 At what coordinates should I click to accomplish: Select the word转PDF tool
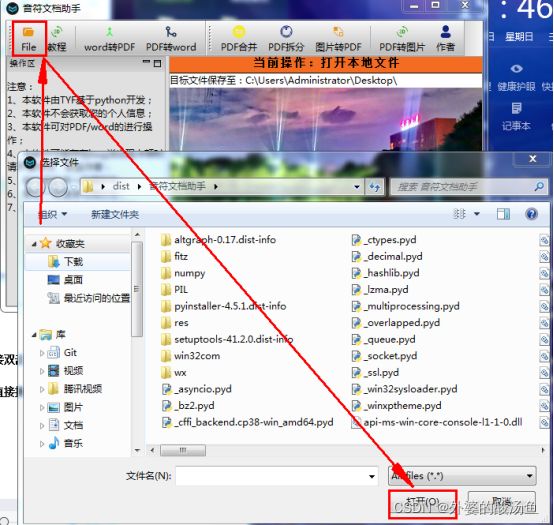click(x=110, y=39)
